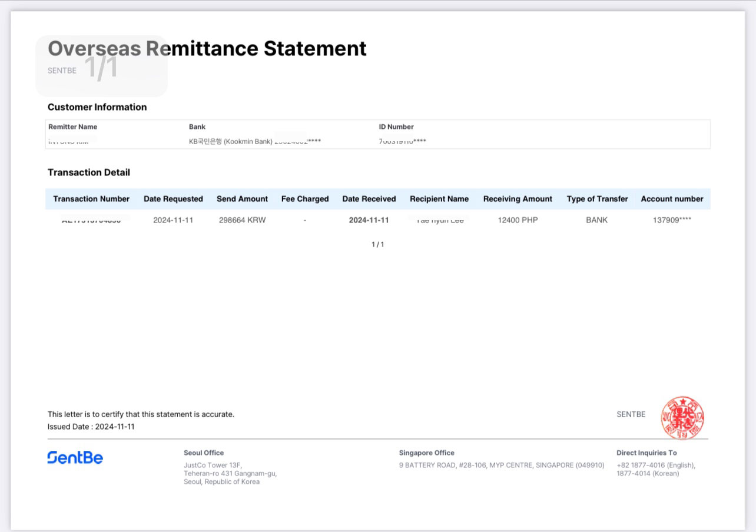Image resolution: width=756 pixels, height=532 pixels.
Task: Select the 298664 KRW send amount
Action: point(242,220)
